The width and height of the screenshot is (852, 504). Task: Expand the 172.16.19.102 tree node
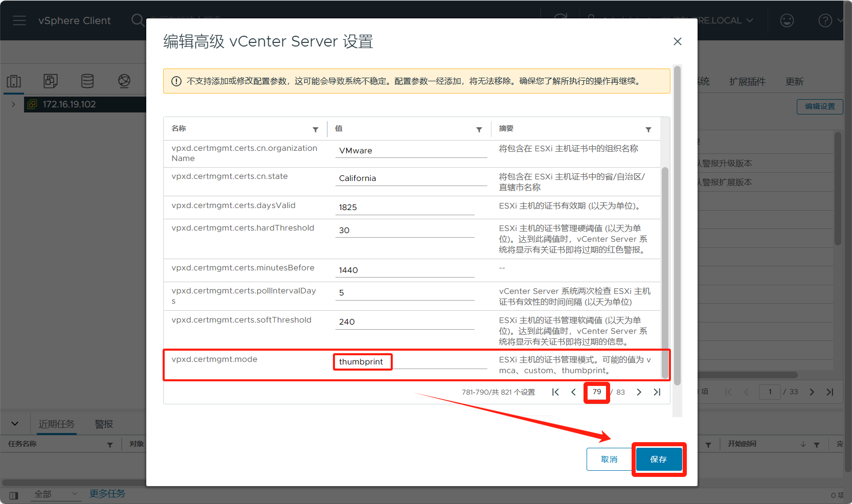point(13,104)
